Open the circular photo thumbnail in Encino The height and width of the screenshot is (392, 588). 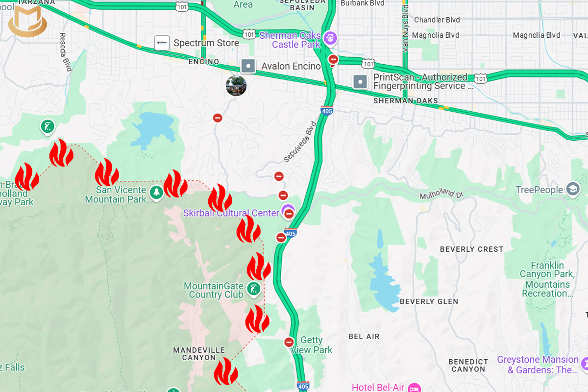[x=236, y=86]
